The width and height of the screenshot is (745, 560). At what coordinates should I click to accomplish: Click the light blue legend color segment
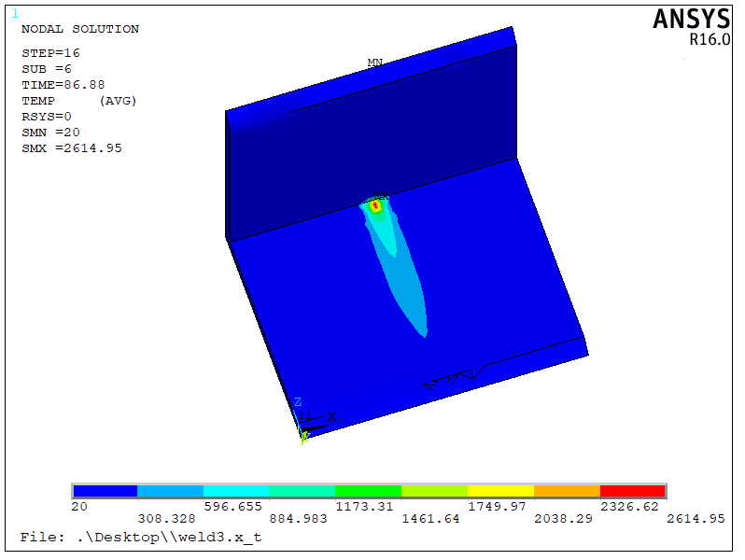170,491
